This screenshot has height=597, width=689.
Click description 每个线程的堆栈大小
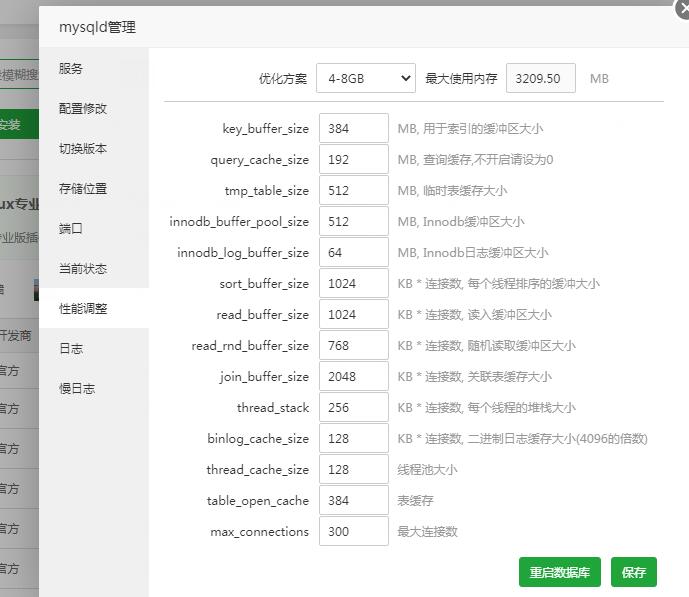(x=521, y=408)
